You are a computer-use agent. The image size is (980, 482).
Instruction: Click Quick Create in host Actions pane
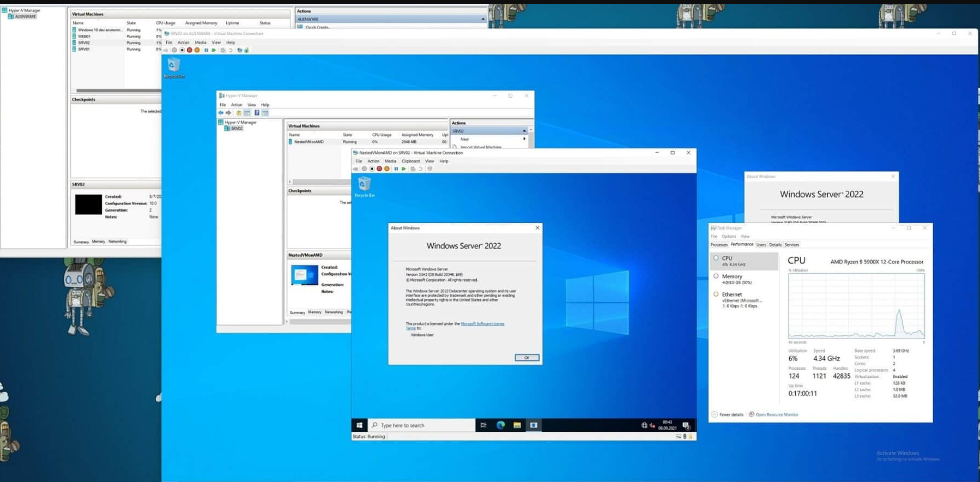(317, 27)
